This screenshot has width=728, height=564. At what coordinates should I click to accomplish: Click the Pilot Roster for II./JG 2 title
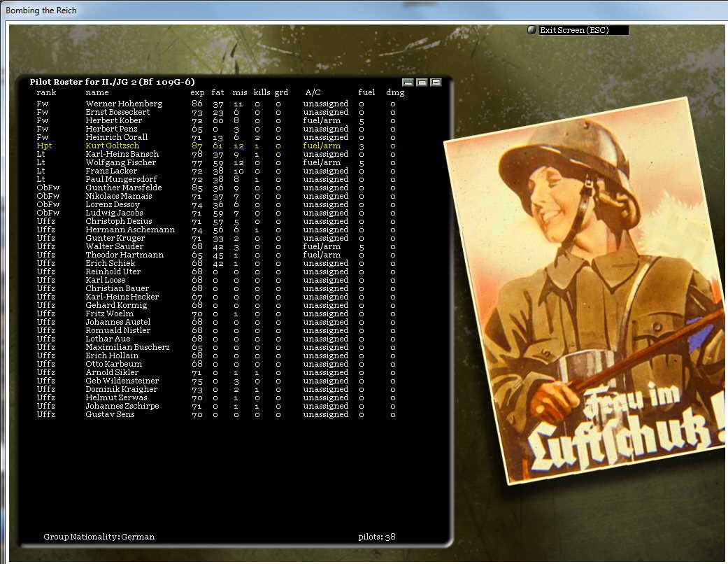113,82
